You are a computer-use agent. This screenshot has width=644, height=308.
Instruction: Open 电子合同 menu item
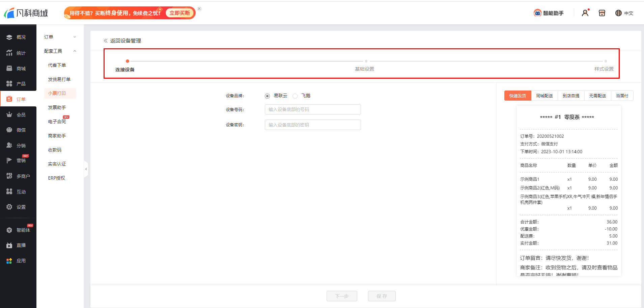point(57,122)
